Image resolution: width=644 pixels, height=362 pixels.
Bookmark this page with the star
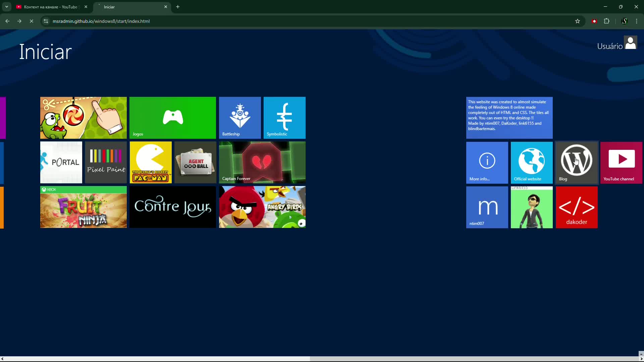[x=578, y=21]
